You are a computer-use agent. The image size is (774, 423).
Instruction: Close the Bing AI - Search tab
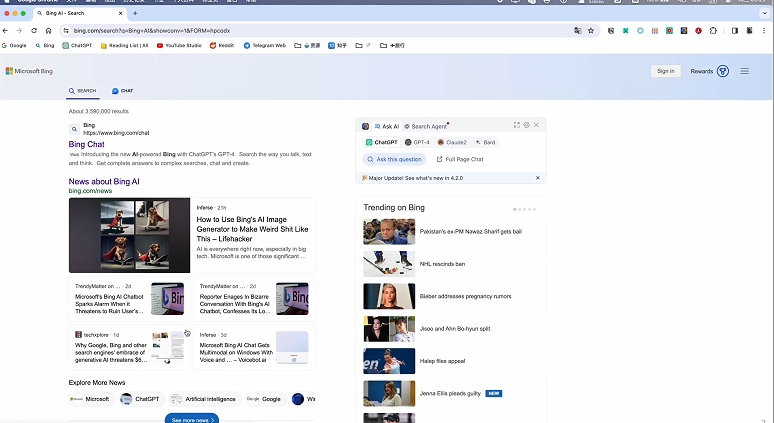pos(120,13)
